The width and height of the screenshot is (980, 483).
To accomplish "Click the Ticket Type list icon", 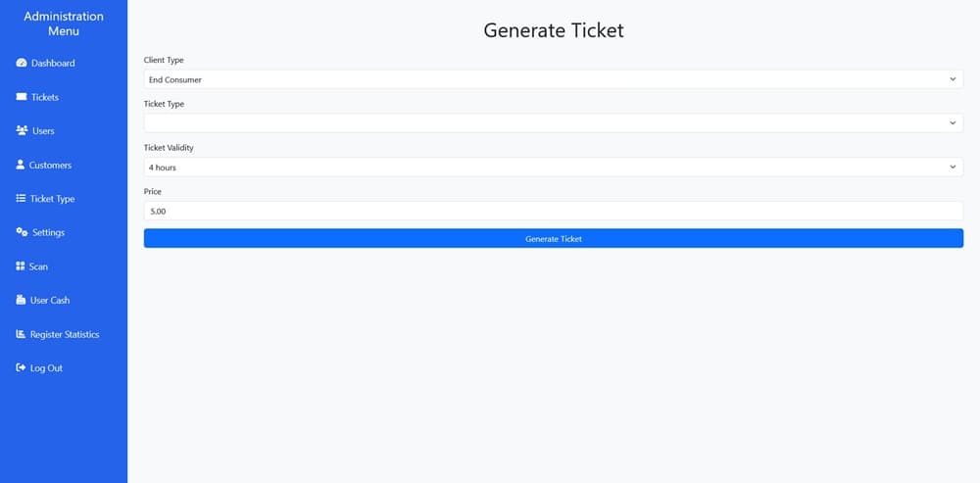I will point(22,199).
